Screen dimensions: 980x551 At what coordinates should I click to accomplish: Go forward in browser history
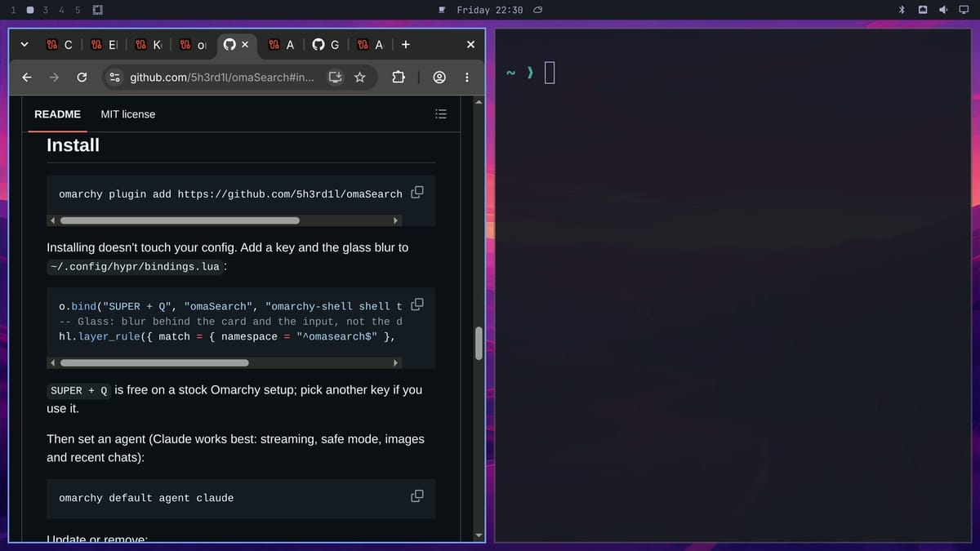54,78
